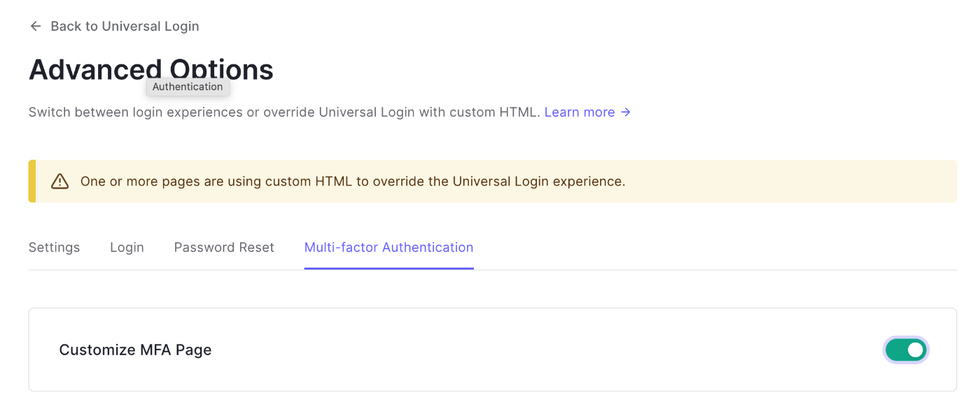
Task: Switch to the Settings tab
Action: click(54, 247)
